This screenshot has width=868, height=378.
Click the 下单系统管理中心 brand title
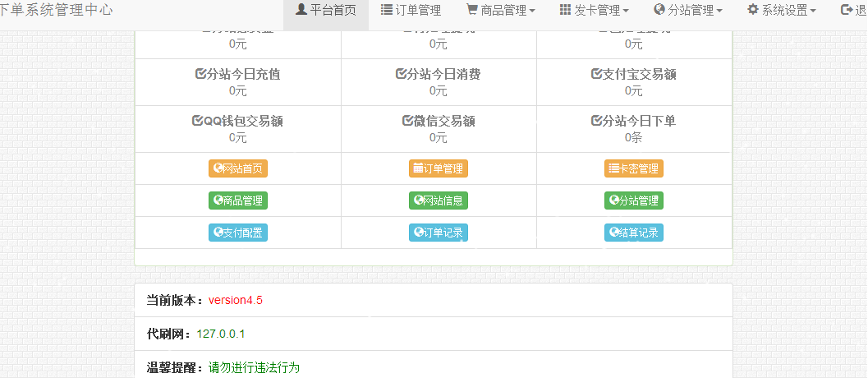(56, 10)
